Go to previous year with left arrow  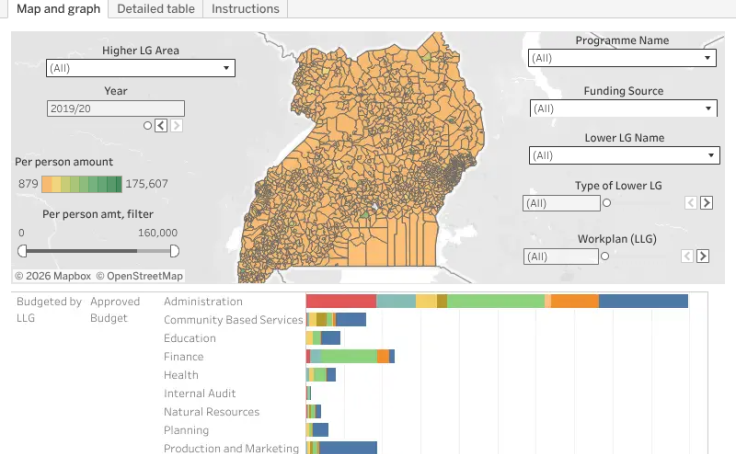(x=161, y=126)
